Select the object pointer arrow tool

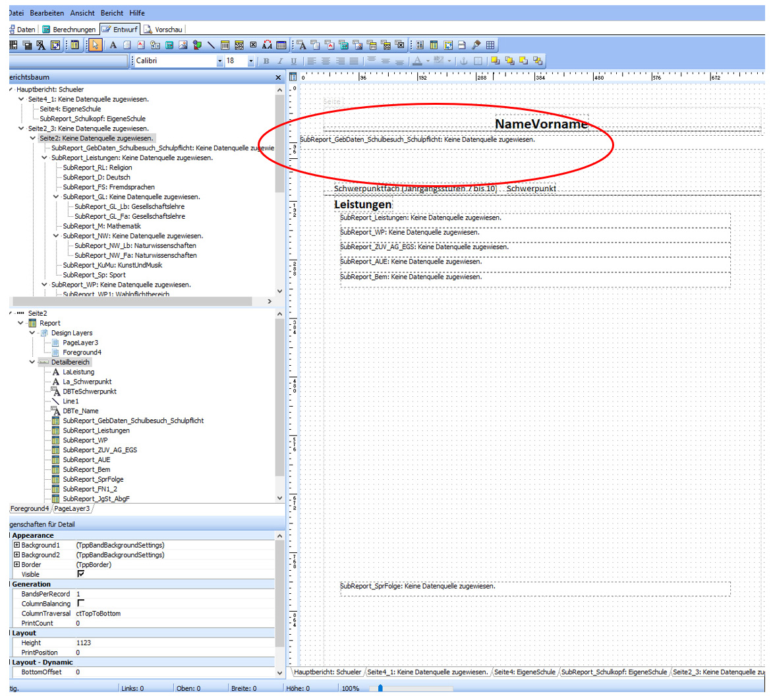click(95, 45)
